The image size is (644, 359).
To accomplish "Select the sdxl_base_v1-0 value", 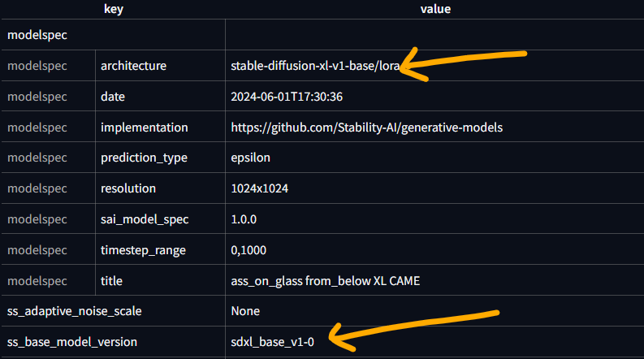I will click(x=272, y=342).
